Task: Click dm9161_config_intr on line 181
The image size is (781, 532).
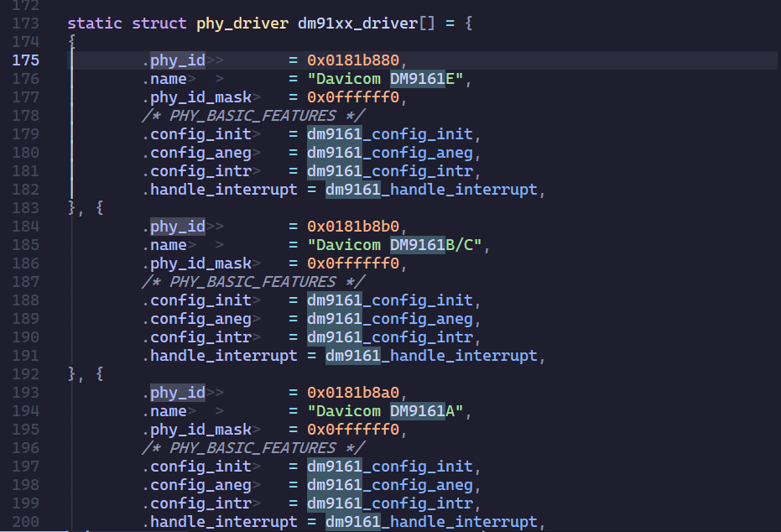Action: tap(389, 171)
